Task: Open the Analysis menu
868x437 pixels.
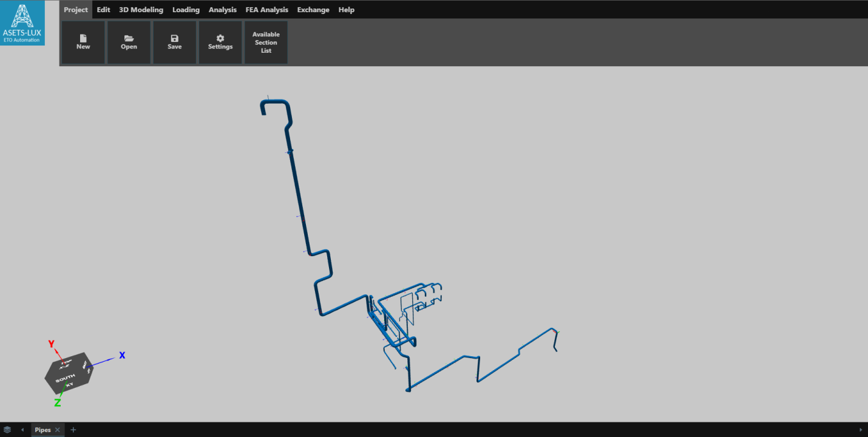Action: 223,10
